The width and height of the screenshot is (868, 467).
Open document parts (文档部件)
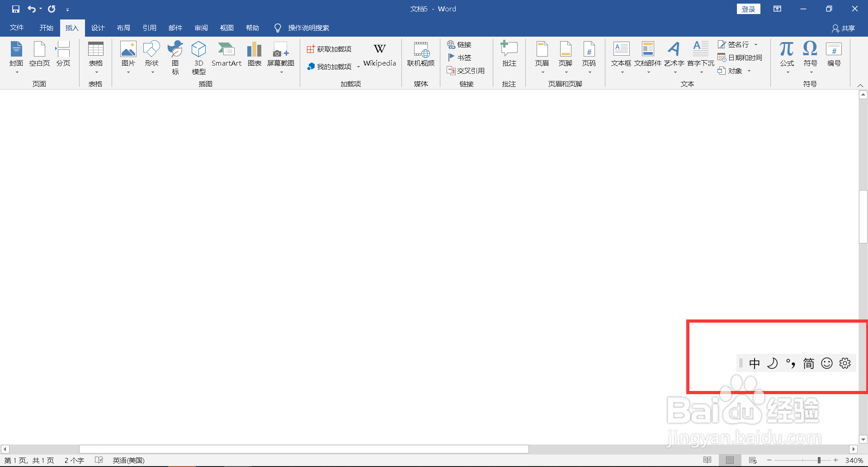click(x=648, y=57)
